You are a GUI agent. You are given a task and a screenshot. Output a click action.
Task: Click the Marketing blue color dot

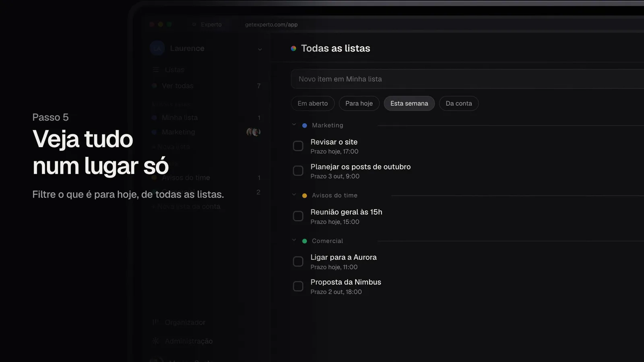(305, 125)
